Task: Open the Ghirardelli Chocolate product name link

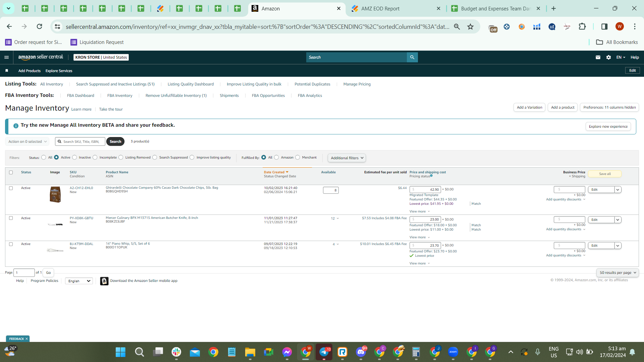Action: pyautogui.click(x=162, y=188)
